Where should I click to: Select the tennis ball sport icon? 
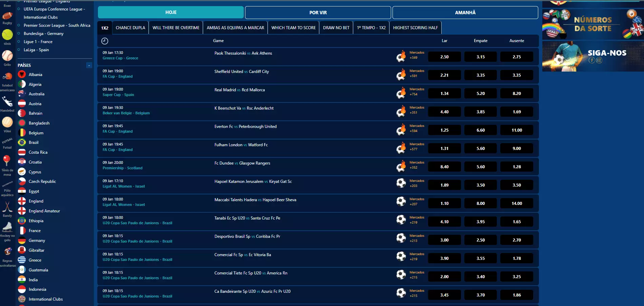click(7, 35)
